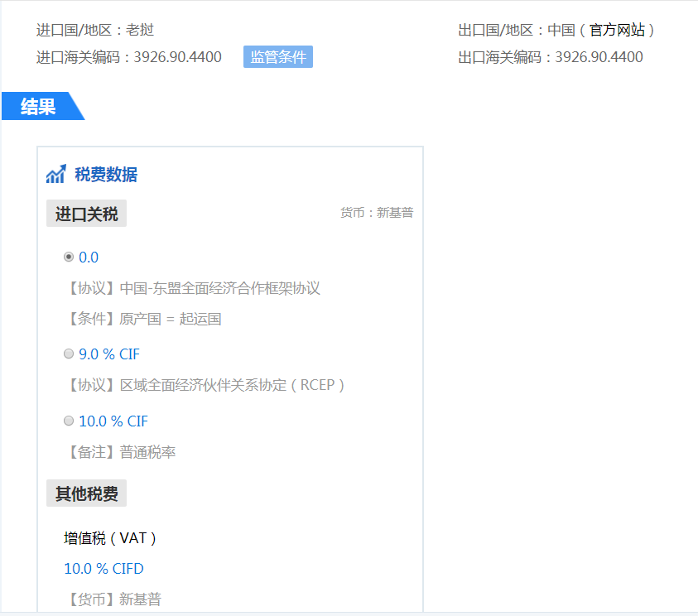Select the 9.0 % CIF radio option
This screenshot has width=698, height=616.
click(69, 354)
